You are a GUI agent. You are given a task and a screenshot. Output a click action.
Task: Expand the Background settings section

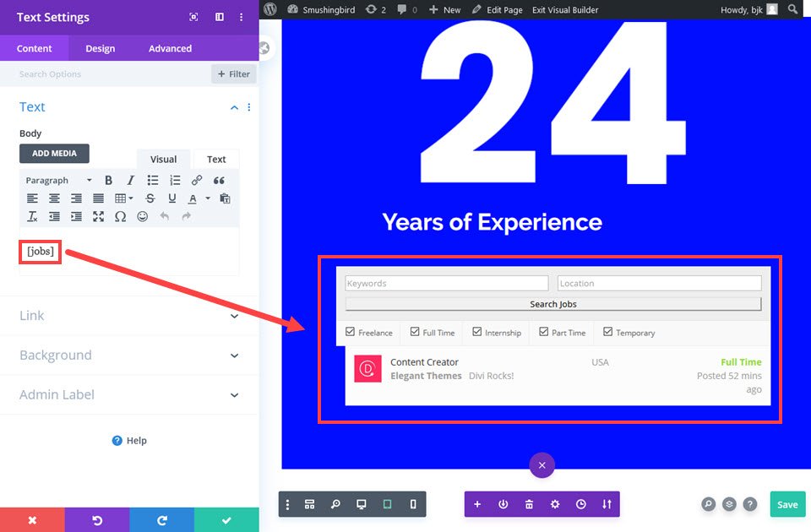129,356
